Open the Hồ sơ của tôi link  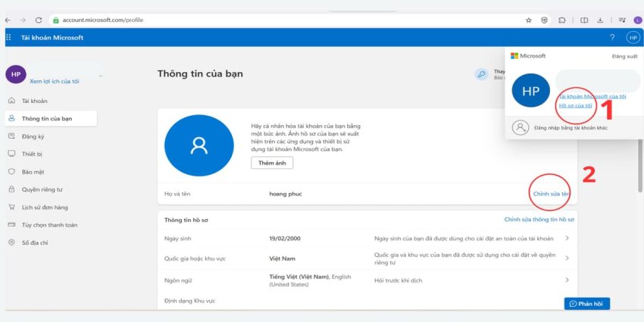575,105
